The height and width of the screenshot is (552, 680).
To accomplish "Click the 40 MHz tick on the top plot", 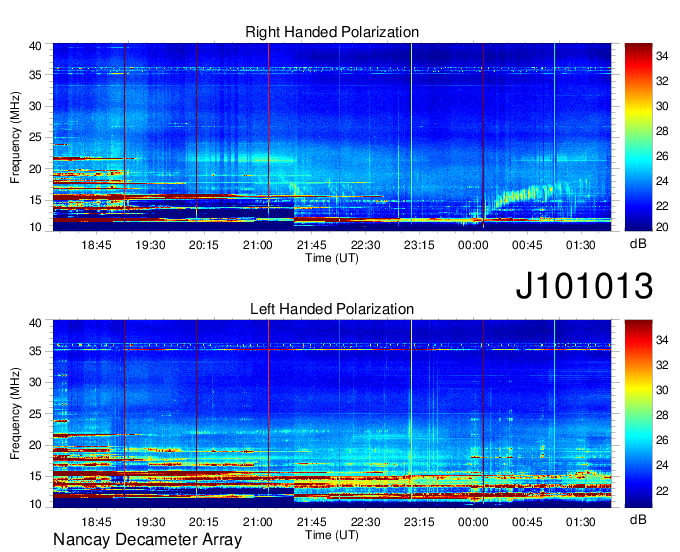I will coord(35,46).
